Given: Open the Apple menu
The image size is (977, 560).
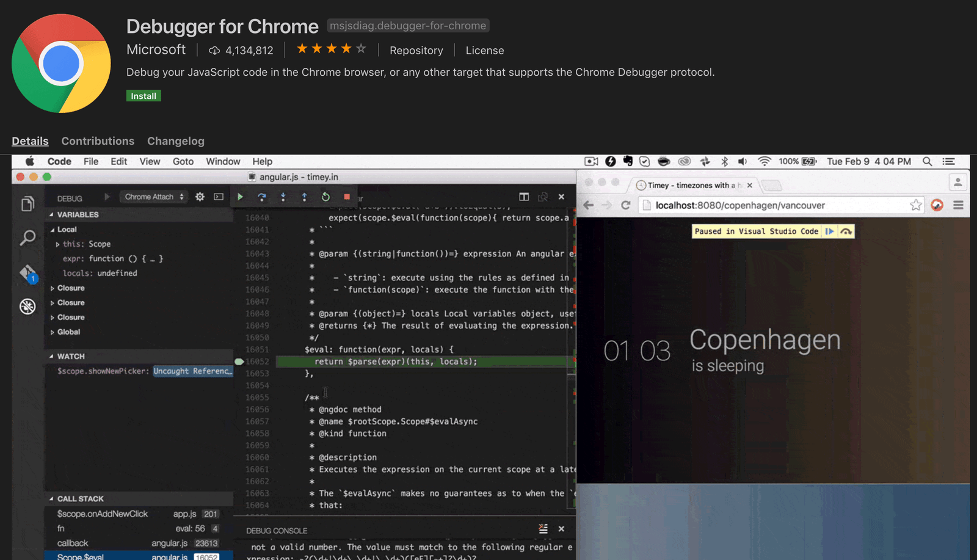Looking at the screenshot, I should pyautogui.click(x=29, y=161).
